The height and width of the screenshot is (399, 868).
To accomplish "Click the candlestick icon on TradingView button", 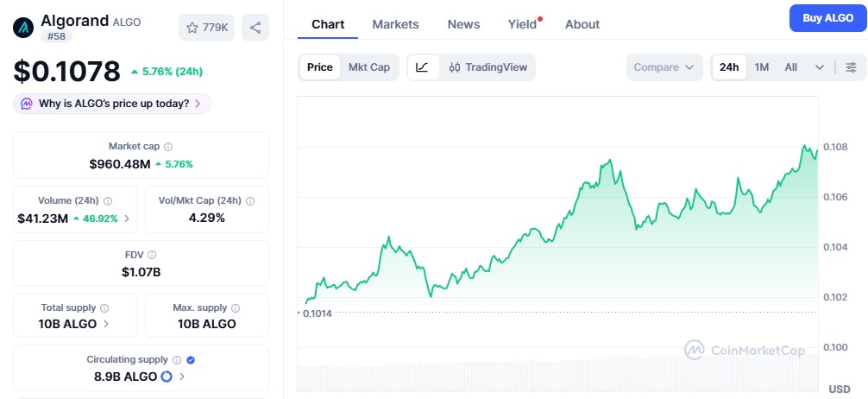I will point(455,67).
